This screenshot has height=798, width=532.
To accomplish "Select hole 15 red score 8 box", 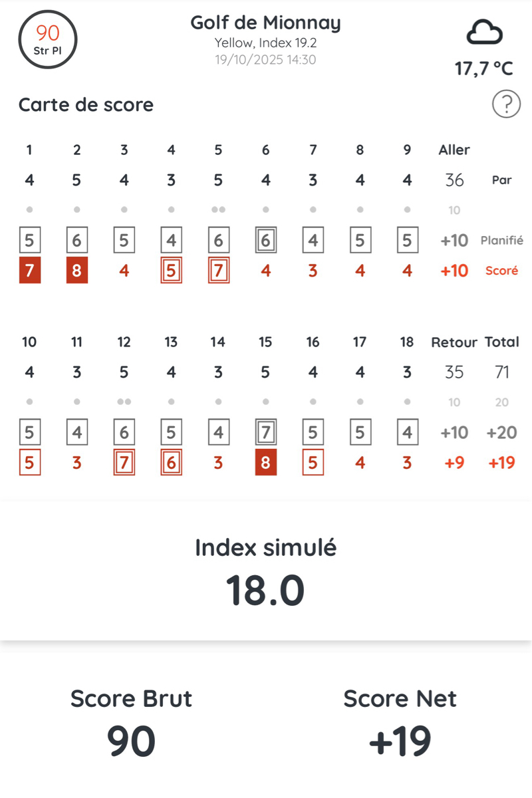I will (x=265, y=463).
